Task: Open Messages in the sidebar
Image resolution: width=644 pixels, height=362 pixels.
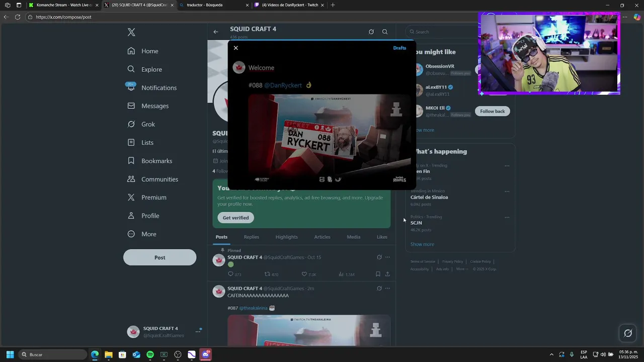Action: pyautogui.click(x=148, y=106)
